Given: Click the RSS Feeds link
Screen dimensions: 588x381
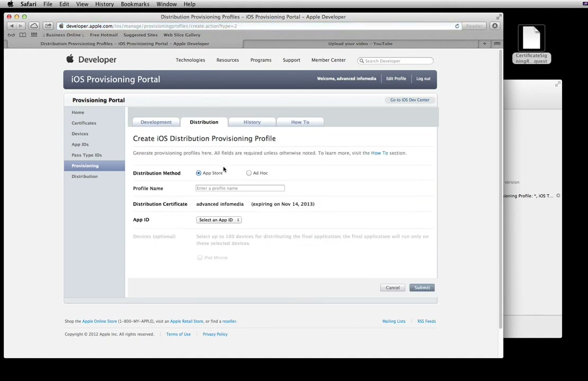Looking at the screenshot, I should point(426,321).
